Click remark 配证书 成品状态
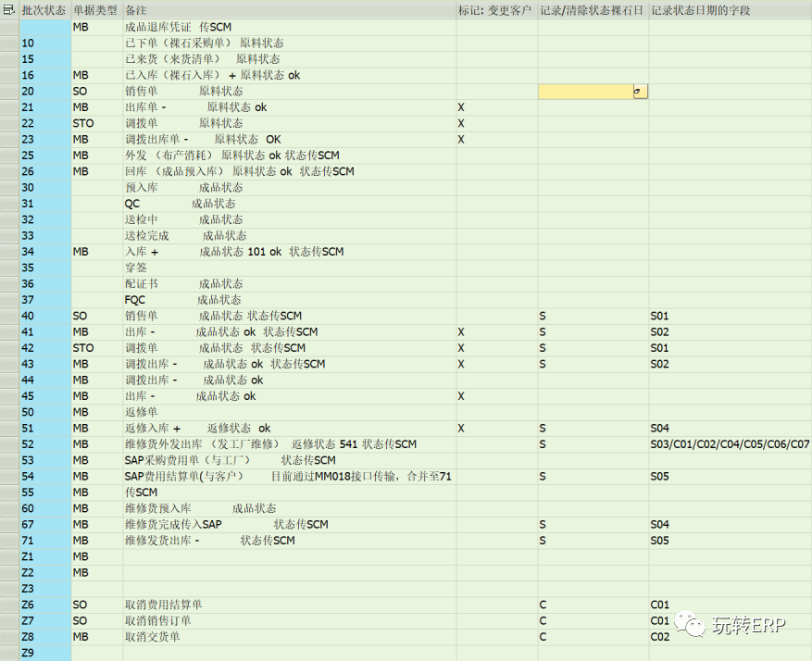 click(184, 283)
